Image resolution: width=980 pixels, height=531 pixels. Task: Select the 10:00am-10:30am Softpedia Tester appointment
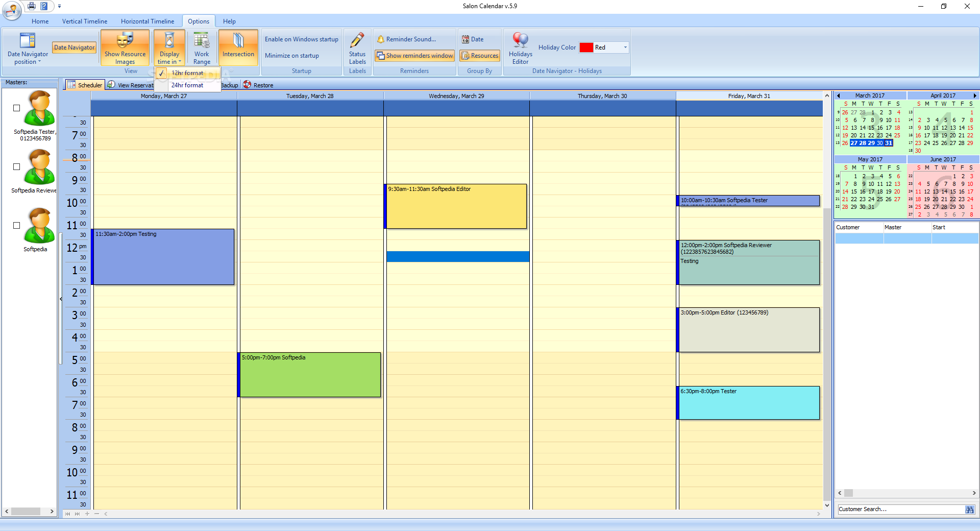click(x=748, y=201)
